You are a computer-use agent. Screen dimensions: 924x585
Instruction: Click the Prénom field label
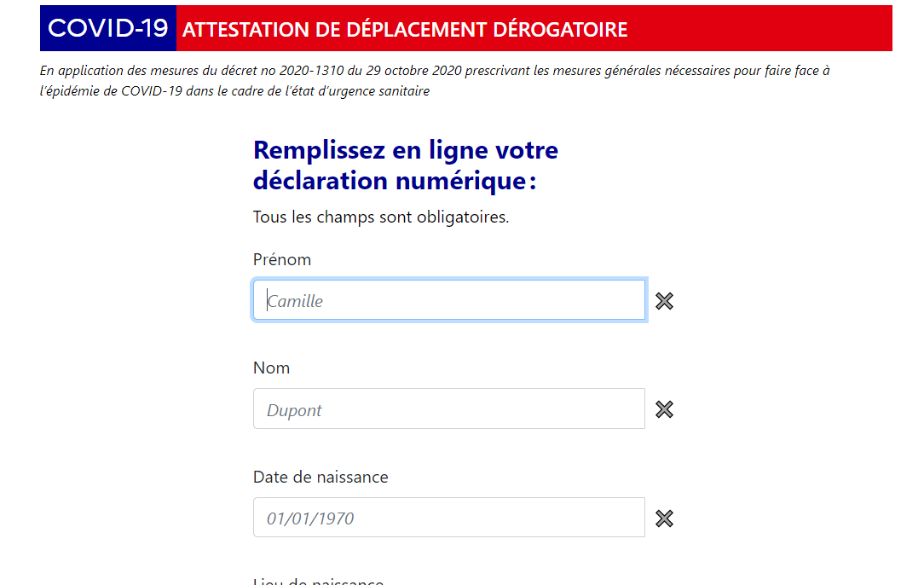(282, 259)
